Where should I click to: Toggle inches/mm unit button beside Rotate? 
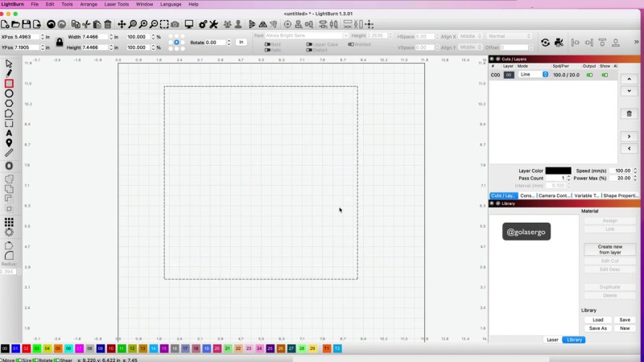click(x=241, y=42)
